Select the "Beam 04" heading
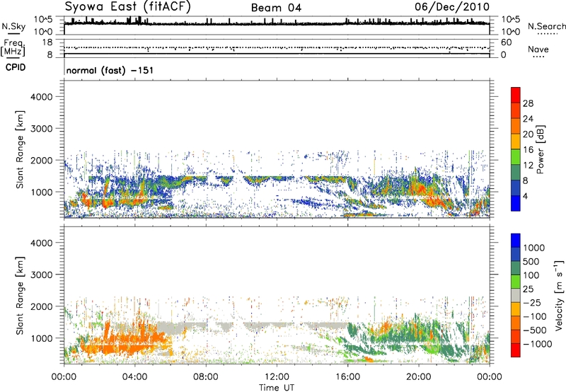Viewport: 566px width, 392px height. pyautogui.click(x=276, y=8)
